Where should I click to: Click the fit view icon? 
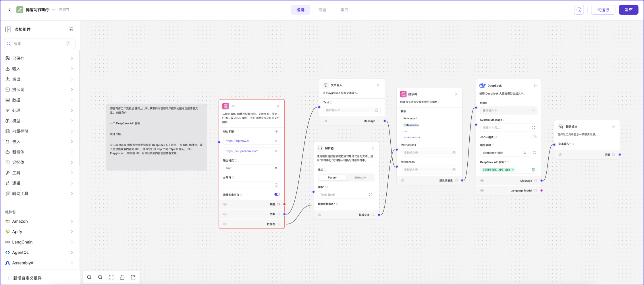[x=111, y=277]
